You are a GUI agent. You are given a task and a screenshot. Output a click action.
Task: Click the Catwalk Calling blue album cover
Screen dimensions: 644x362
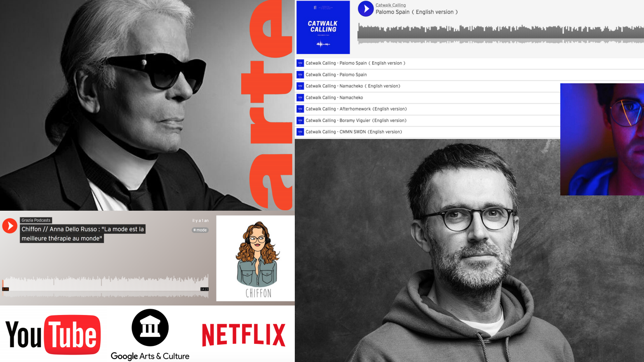323,27
